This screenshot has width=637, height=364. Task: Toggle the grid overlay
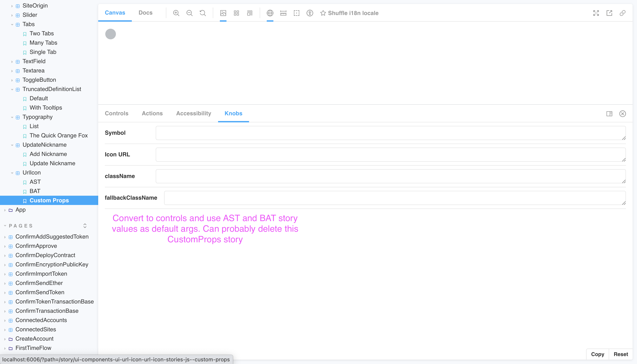[236, 13]
